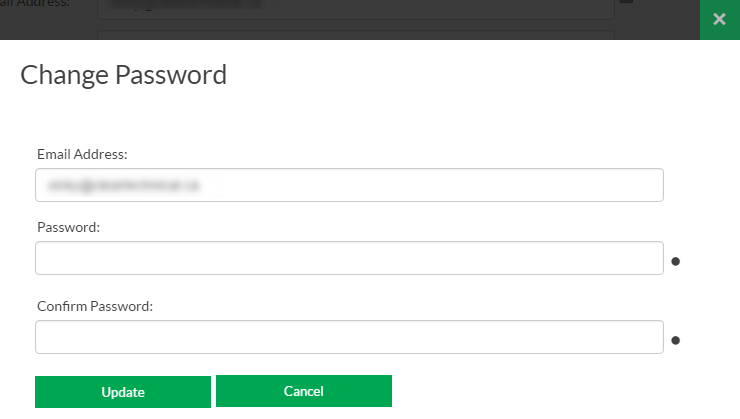Click the Update button
Screen dimensions: 740x419
(123, 392)
